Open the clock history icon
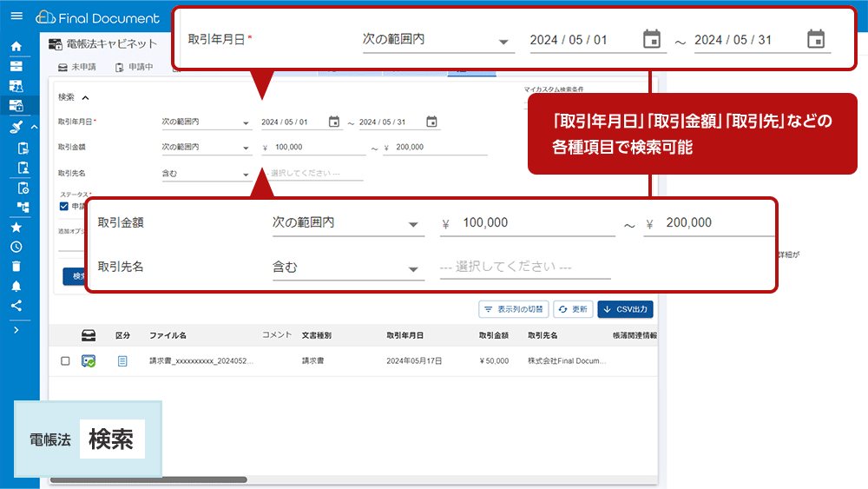This screenshot has height=489, width=868. click(x=16, y=247)
